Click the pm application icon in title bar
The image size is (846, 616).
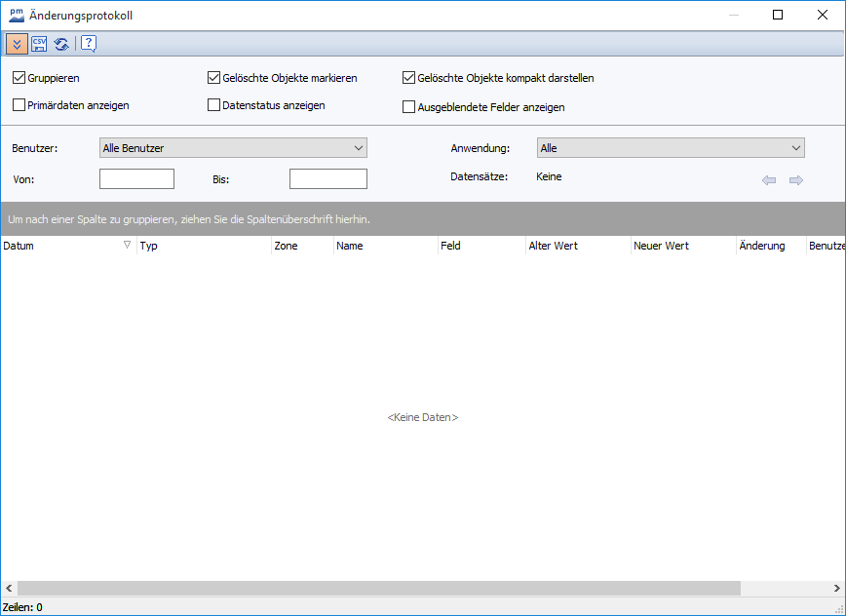click(x=16, y=15)
